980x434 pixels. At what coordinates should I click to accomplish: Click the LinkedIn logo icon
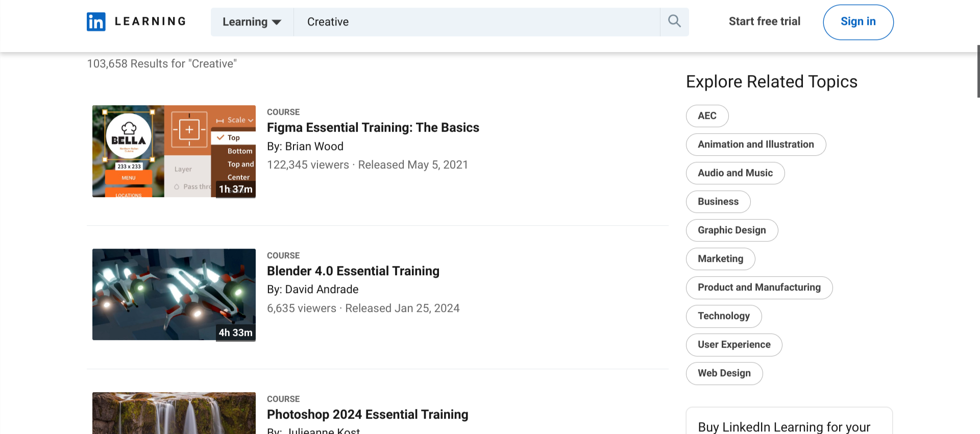96,21
